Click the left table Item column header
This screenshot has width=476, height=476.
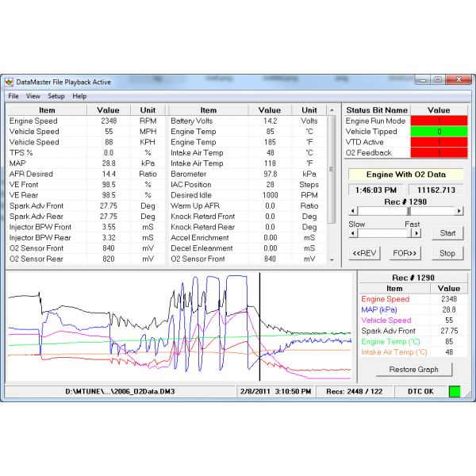pos(47,110)
